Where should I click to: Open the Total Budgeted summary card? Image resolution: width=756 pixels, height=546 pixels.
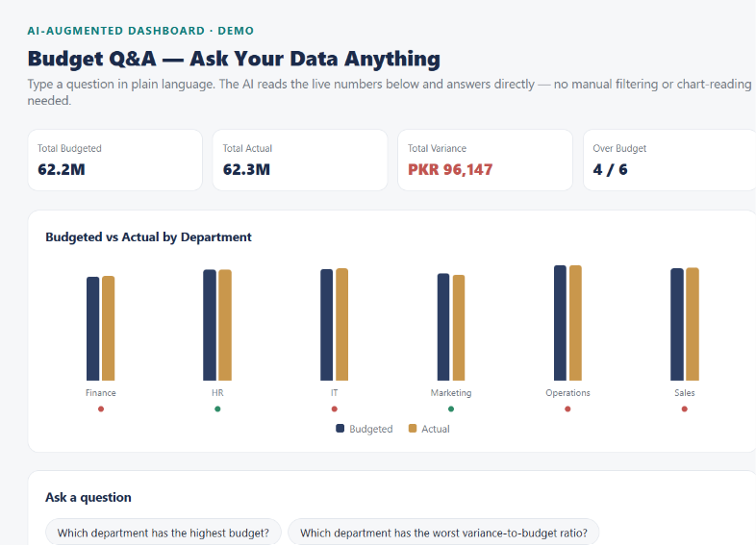click(x=114, y=160)
